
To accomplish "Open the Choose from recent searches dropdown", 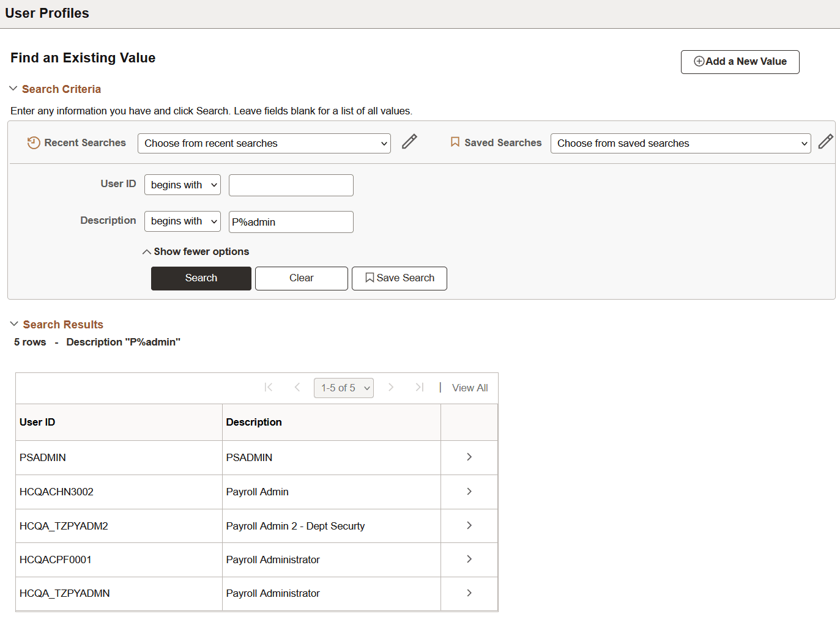I will pos(263,143).
